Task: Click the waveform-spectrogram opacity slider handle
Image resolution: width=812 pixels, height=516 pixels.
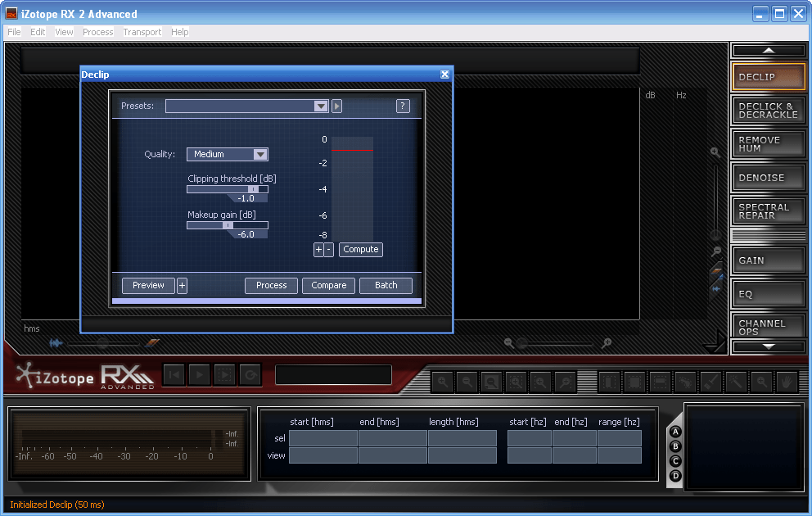Action: [102, 343]
